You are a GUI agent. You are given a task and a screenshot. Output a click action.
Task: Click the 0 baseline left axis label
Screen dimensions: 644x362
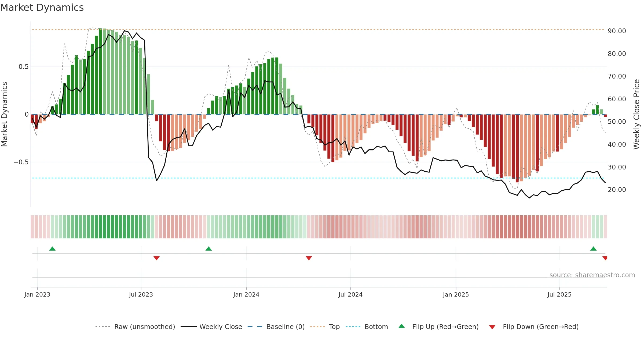point(27,114)
